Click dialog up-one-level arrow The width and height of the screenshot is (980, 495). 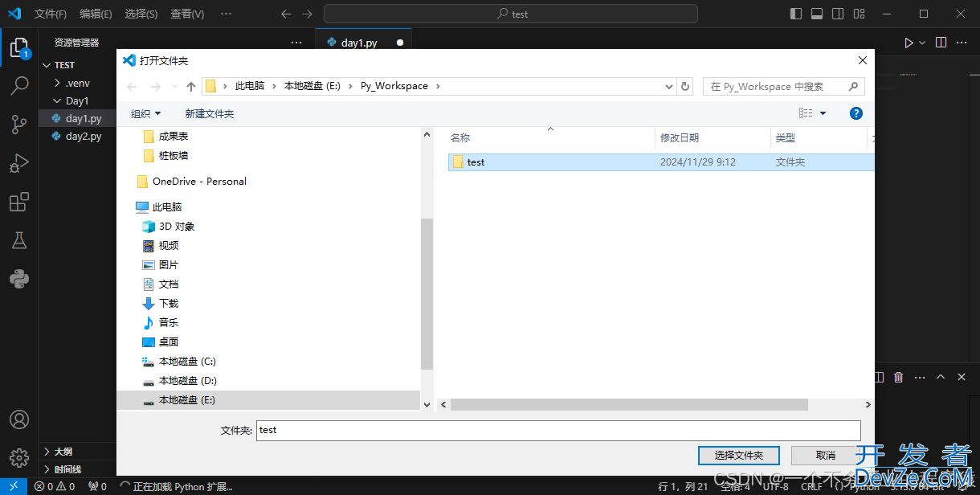191,86
